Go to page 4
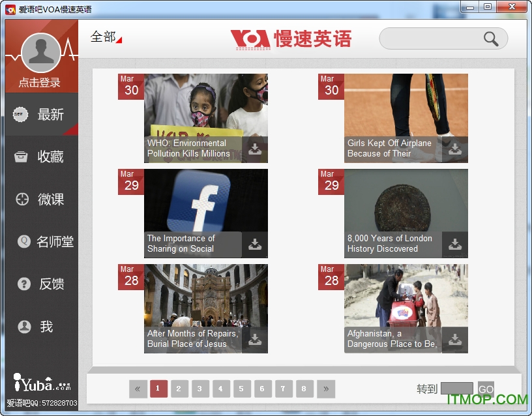The width and height of the screenshot is (532, 416). tap(221, 389)
